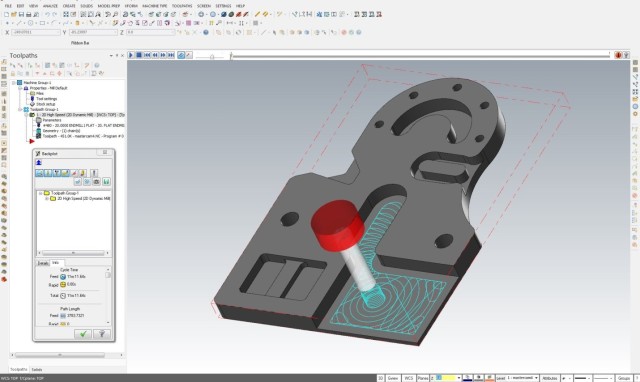This screenshot has width=640, height=382.
Task: Open the HELP menu
Action: pyautogui.click(x=240, y=6)
